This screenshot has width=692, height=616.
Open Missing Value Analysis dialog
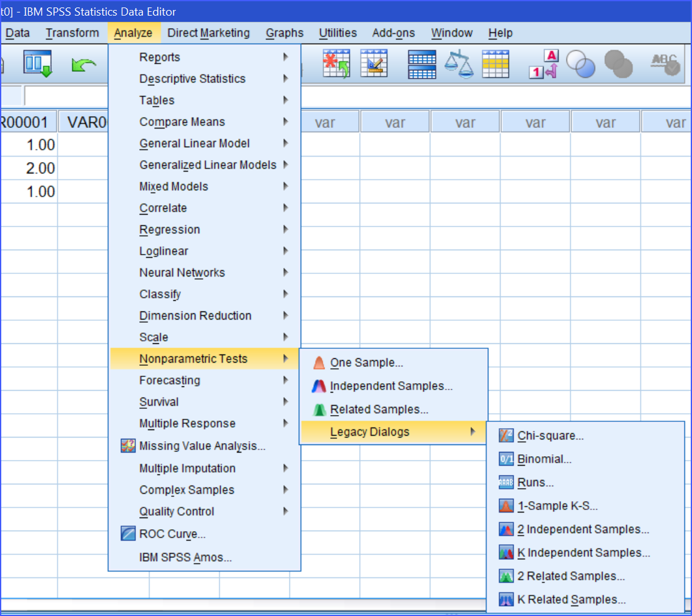pos(202,446)
